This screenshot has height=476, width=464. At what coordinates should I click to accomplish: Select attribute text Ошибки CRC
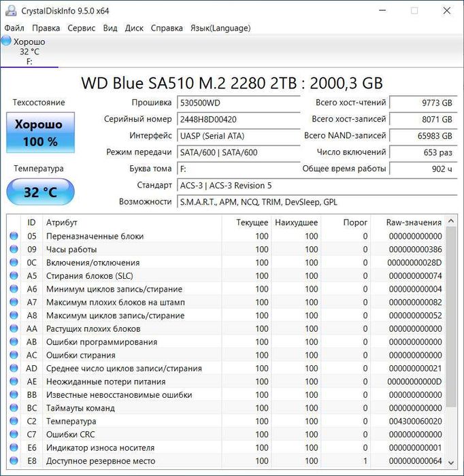point(71,435)
